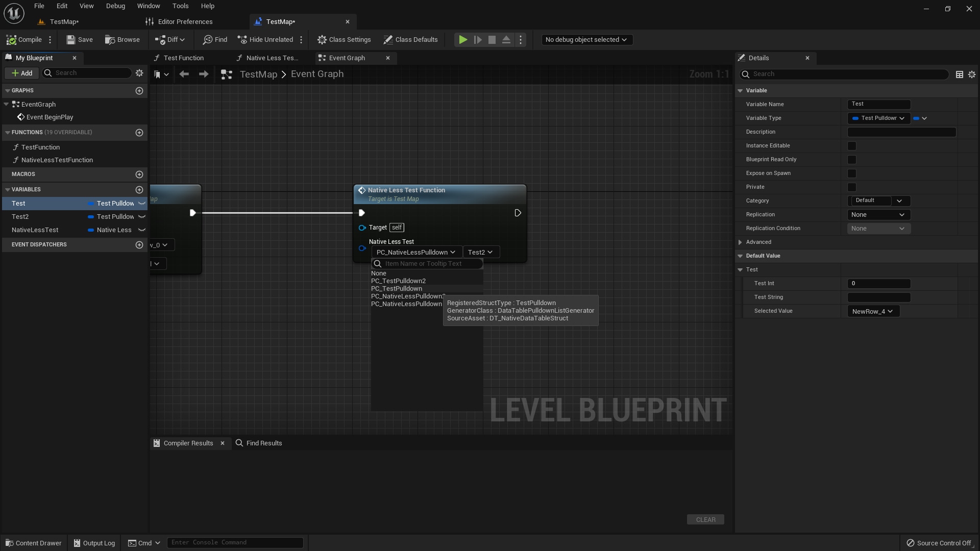Open the Find search in blueprint
The height and width of the screenshot is (551, 980).
[214, 39]
